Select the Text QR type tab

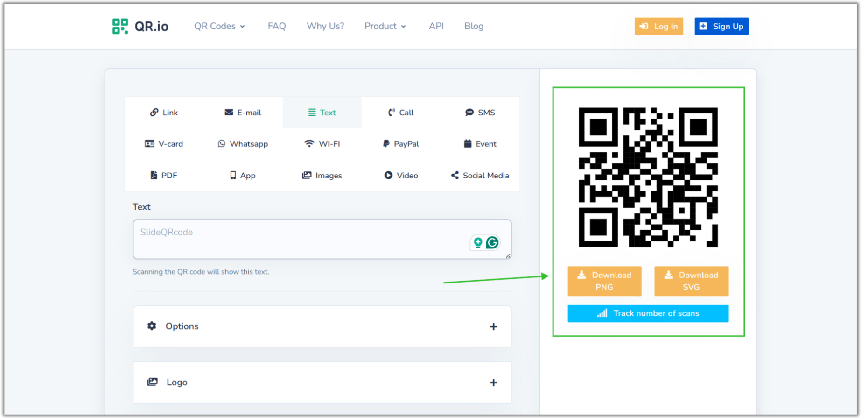(322, 113)
